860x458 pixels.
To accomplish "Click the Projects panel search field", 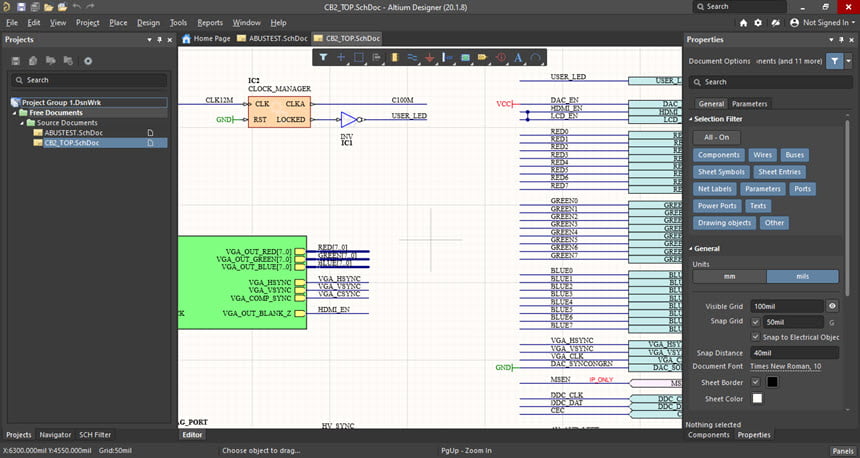I will point(88,80).
